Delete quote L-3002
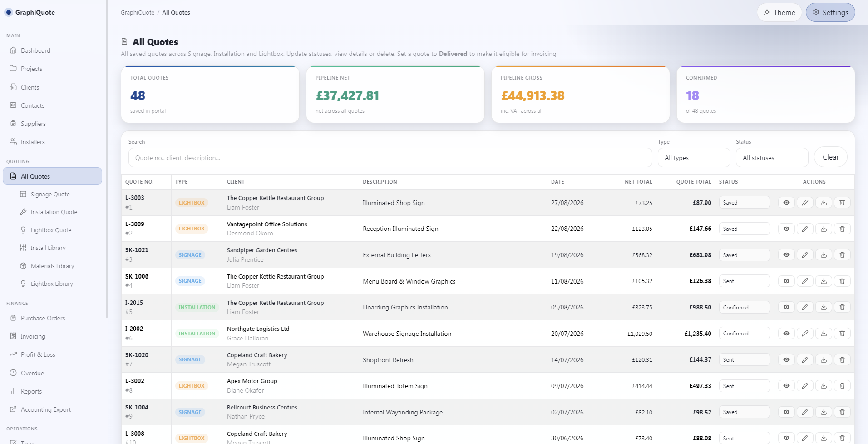 click(842, 386)
